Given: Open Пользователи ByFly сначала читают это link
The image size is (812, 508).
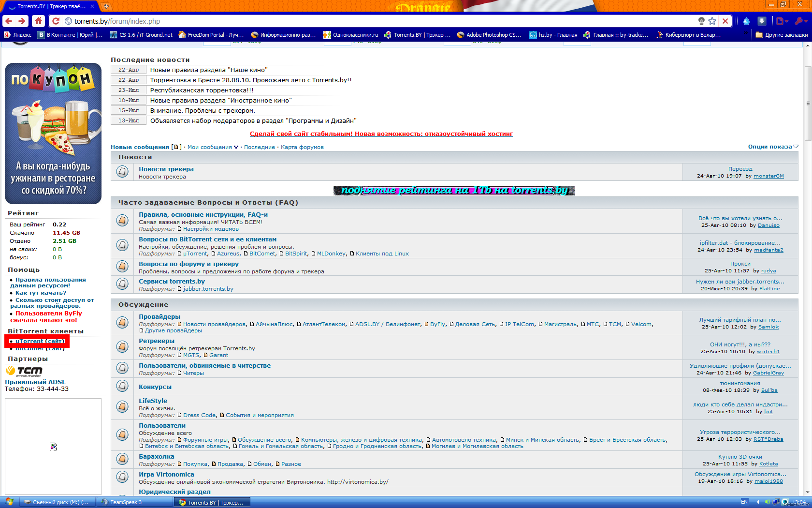Looking at the screenshot, I should 46,316.
